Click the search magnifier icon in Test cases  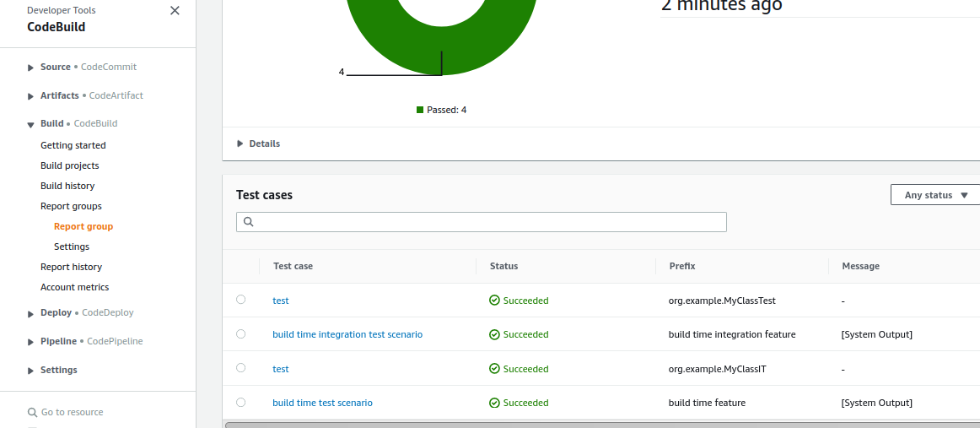248,222
